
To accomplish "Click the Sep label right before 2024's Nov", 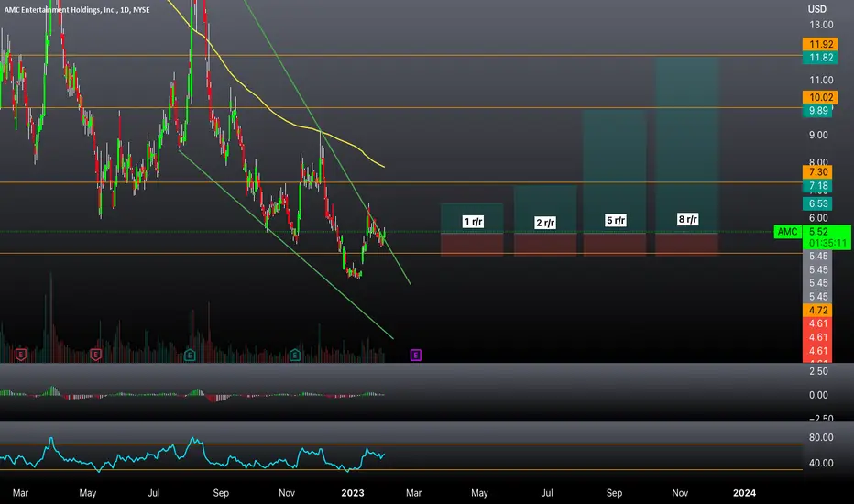I will [x=614, y=493].
